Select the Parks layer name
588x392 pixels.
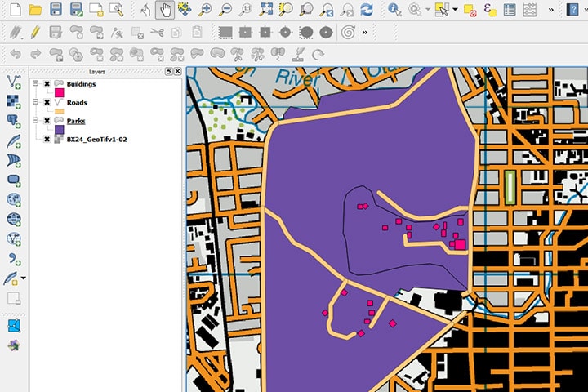pos(76,121)
